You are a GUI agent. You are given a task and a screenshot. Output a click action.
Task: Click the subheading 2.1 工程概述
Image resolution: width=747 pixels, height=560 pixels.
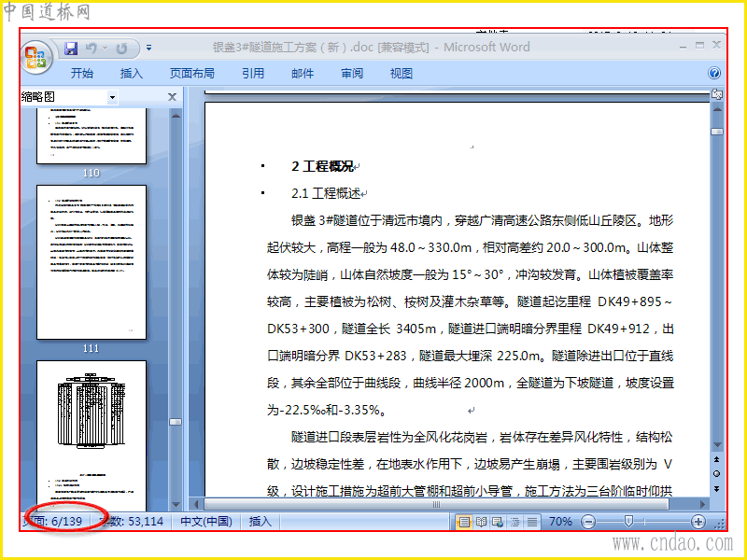point(326,193)
